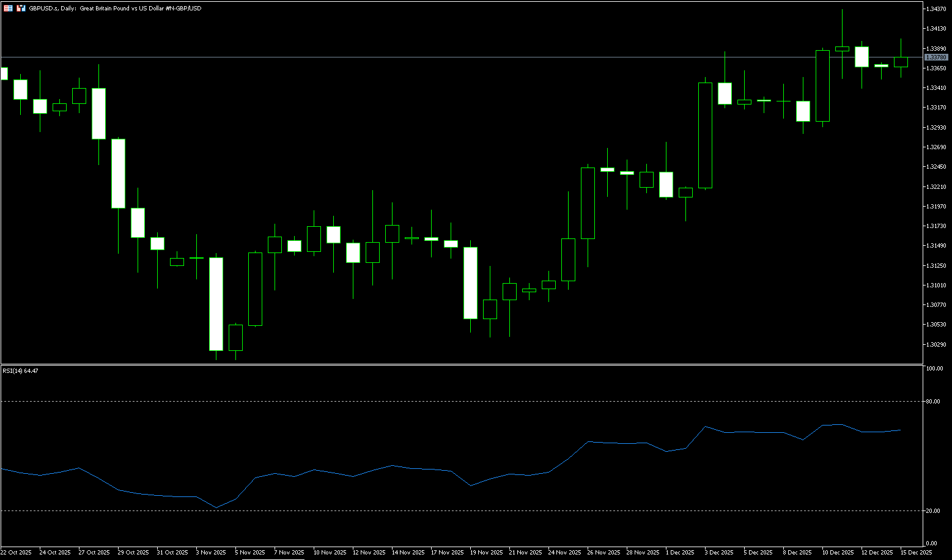The width and height of the screenshot is (952, 560).
Task: Select the large bullish candle on 3 Dec
Action: click(705, 135)
